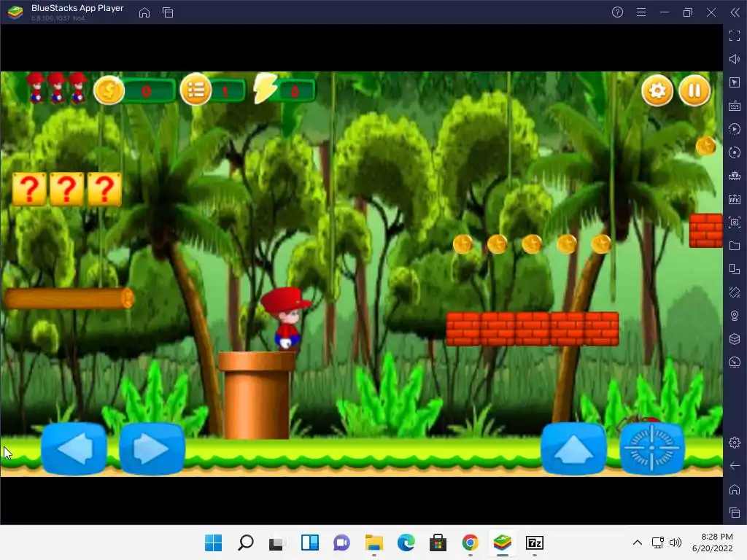Toggle BlueStacks full screen mode
The height and width of the screenshot is (560, 747).
(734, 36)
